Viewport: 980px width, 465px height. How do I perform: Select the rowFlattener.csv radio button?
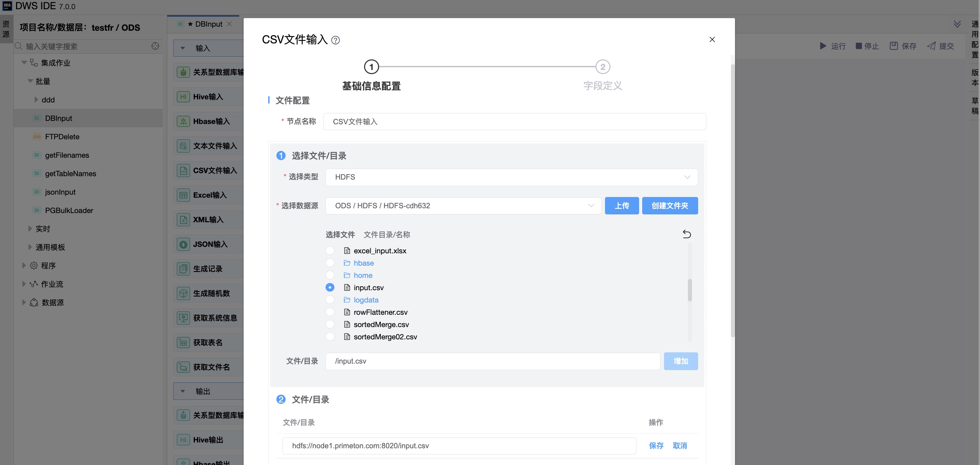tap(330, 312)
